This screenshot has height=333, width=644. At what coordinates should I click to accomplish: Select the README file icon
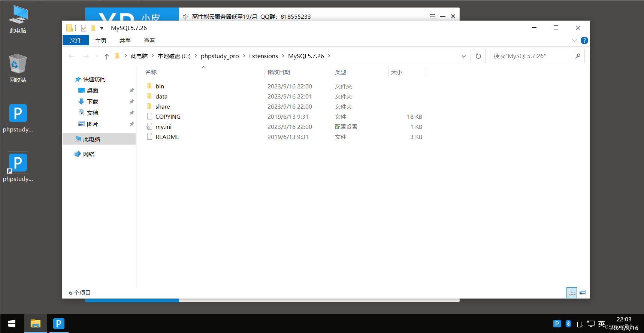(149, 137)
